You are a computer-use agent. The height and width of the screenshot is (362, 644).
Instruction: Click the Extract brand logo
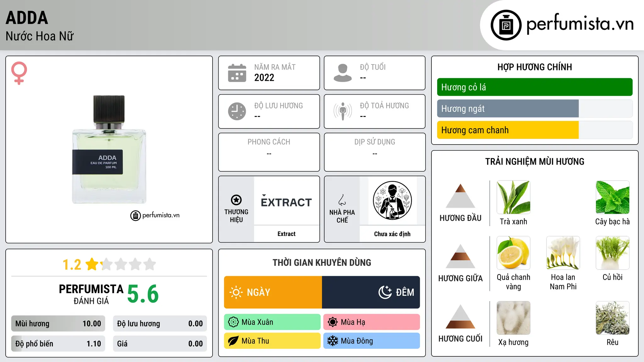click(286, 201)
